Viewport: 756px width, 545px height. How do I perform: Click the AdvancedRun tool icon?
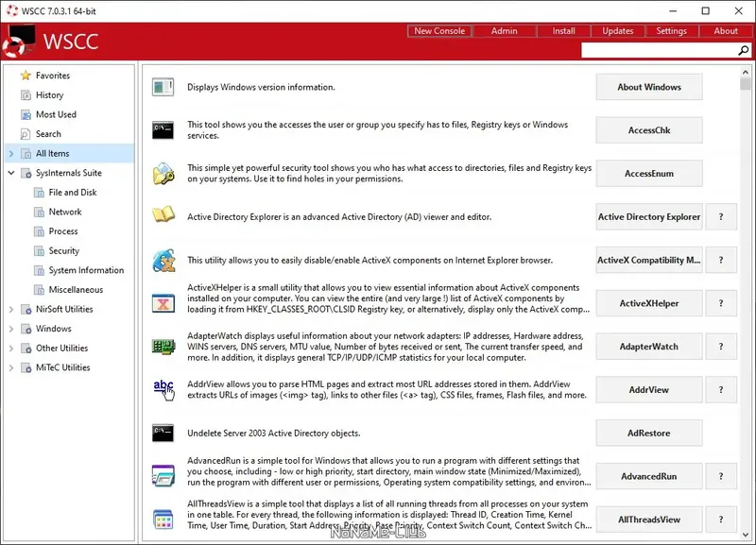click(163, 476)
